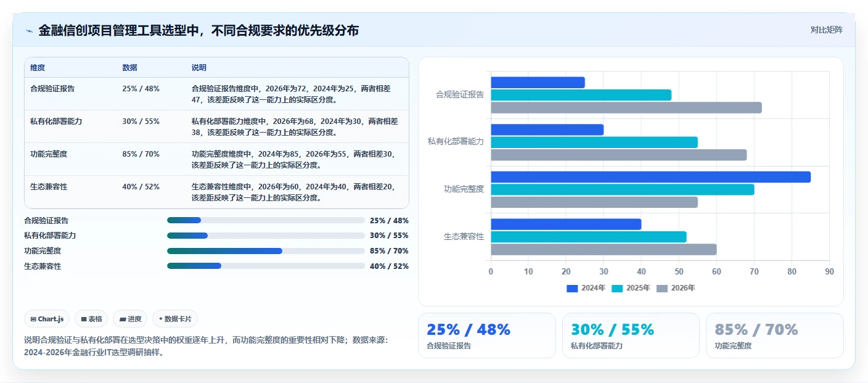Viewport: 868px width, 383px height.
Task: Click the 生态兼容性 chart axis label
Action: (x=464, y=237)
